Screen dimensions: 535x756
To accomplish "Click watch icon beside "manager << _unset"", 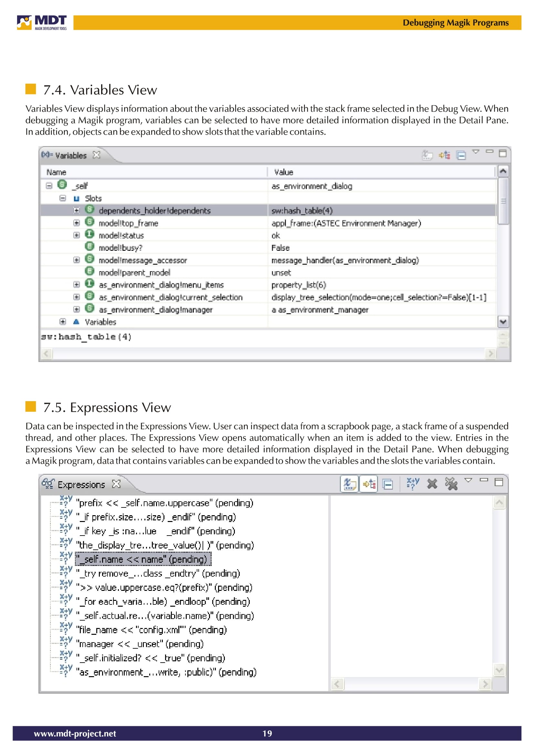I will click(66, 642).
